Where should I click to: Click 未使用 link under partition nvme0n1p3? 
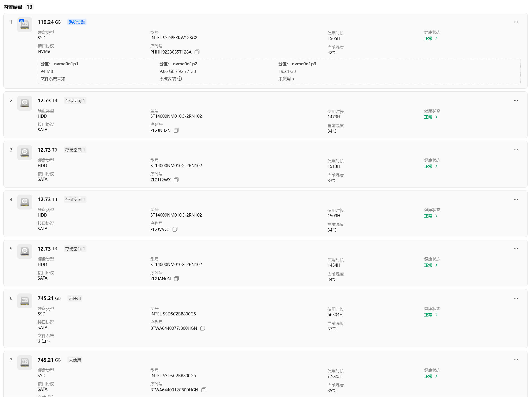[286, 79]
